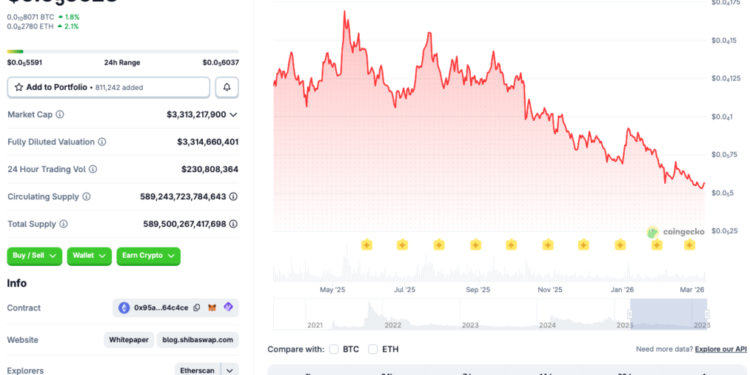Viewport: 750px width, 375px height.
Task: Copy the contract address icon
Action: point(197,308)
